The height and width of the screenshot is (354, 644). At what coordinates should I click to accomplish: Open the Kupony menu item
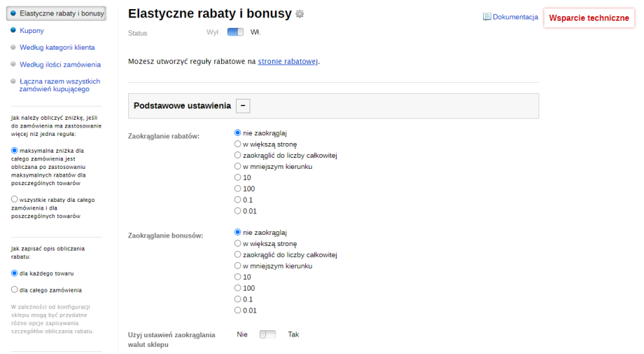pyautogui.click(x=31, y=30)
